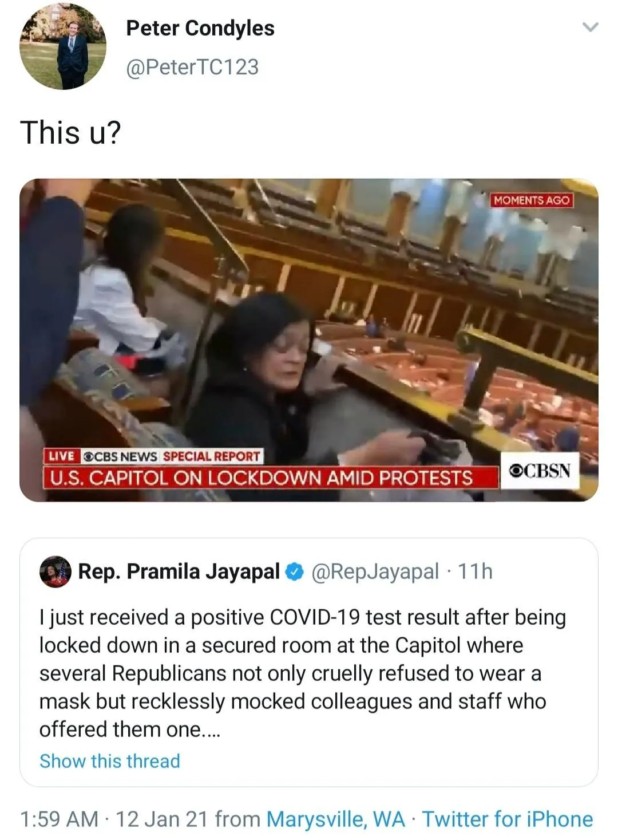
Task: Open the Marysville, WA location link
Action: pyautogui.click(x=336, y=819)
